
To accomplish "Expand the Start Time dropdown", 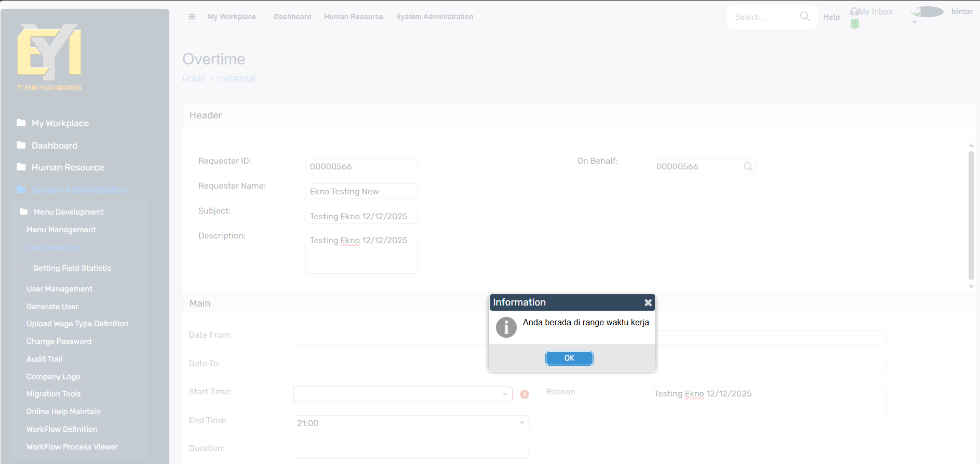I will (505, 394).
